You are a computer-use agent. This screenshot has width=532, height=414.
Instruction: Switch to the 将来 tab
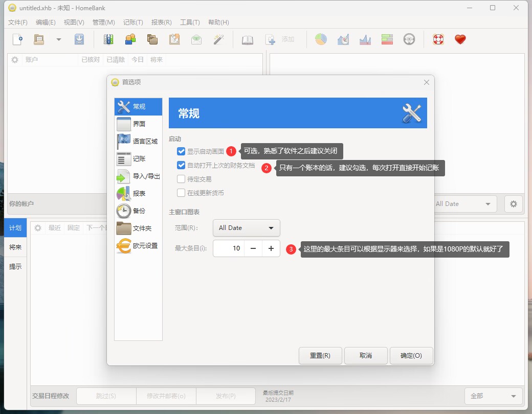(x=15, y=247)
